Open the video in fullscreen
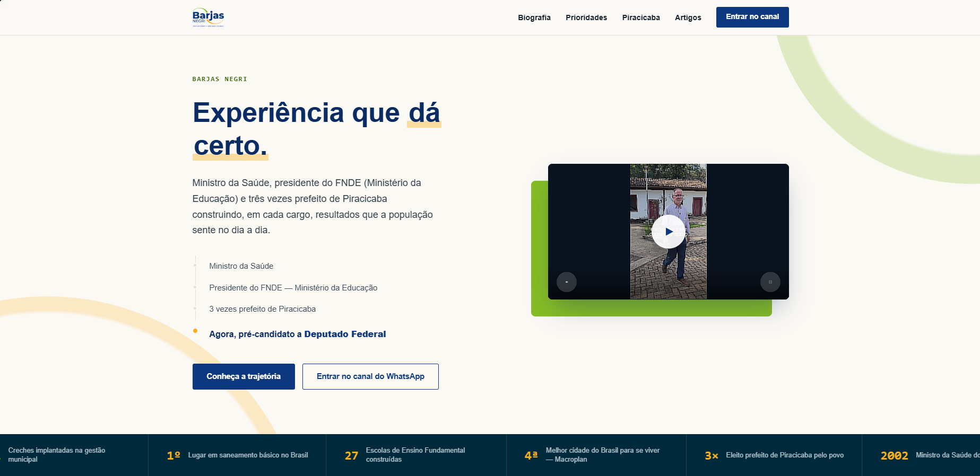The height and width of the screenshot is (476, 980). [770, 282]
